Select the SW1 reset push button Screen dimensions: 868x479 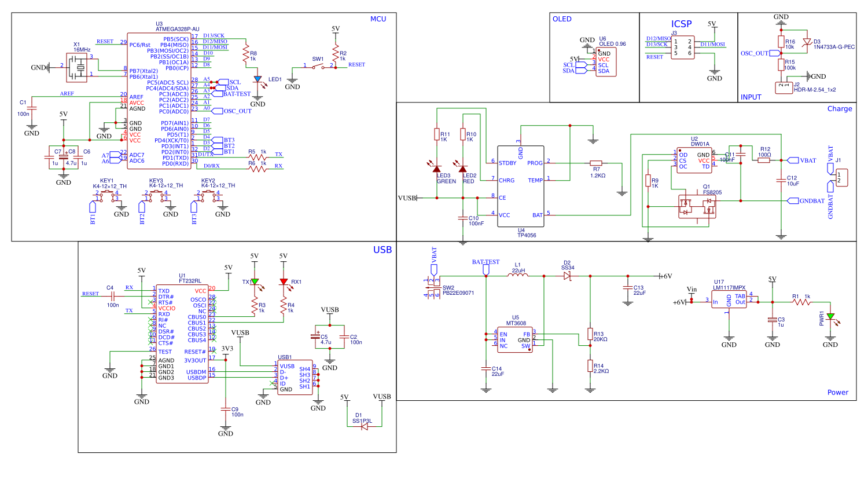pyautogui.click(x=318, y=66)
